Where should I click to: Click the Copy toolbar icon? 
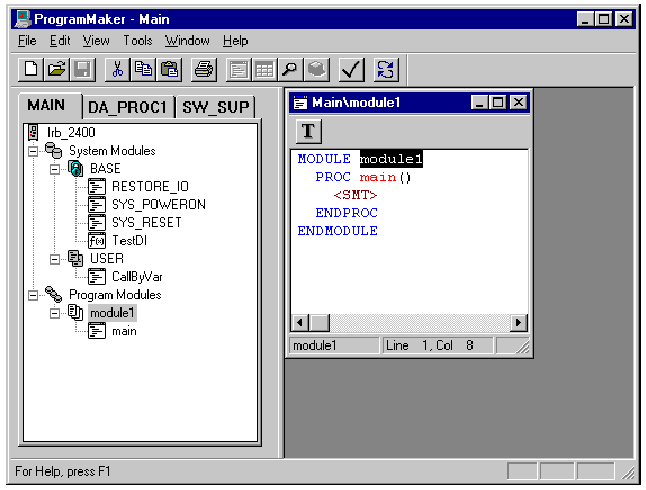pos(143,69)
